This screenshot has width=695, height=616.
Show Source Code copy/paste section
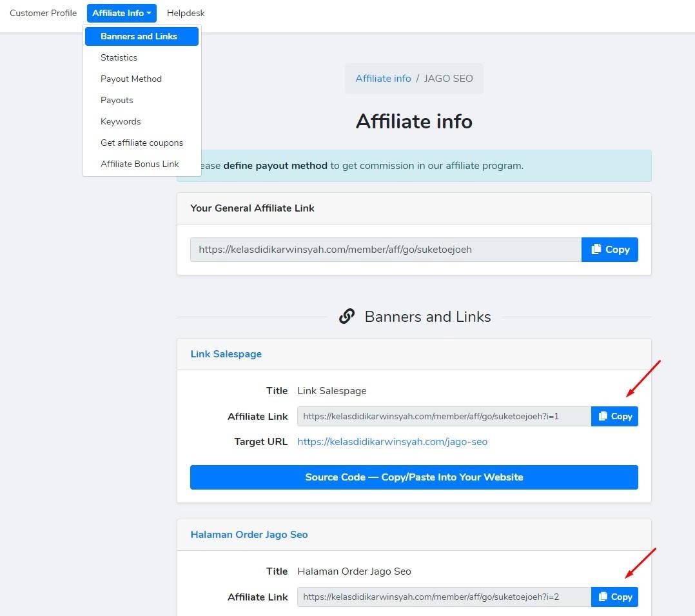point(414,477)
